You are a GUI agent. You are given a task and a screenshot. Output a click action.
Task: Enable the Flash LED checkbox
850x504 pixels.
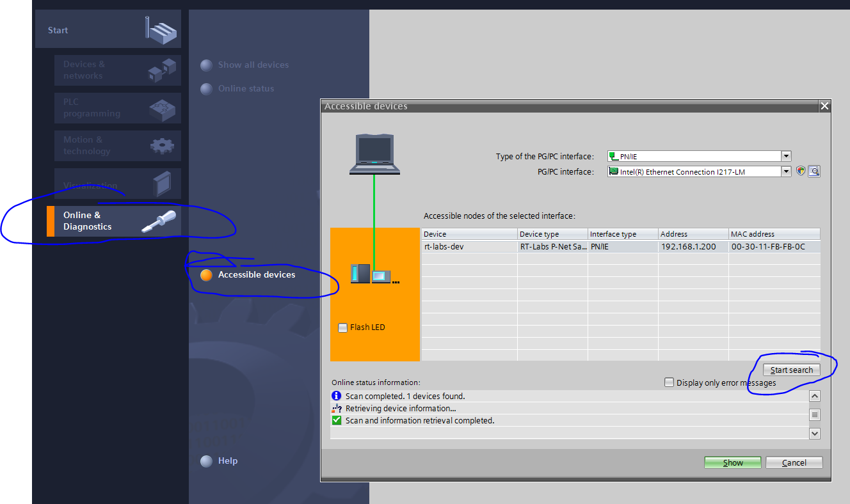tap(342, 327)
